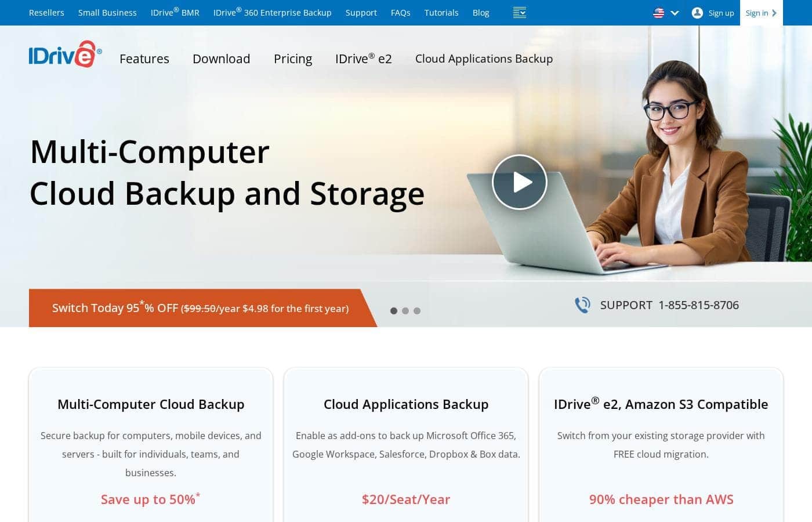Screen dimensions: 812x522
Task: Open the Features menu
Action: (x=144, y=59)
